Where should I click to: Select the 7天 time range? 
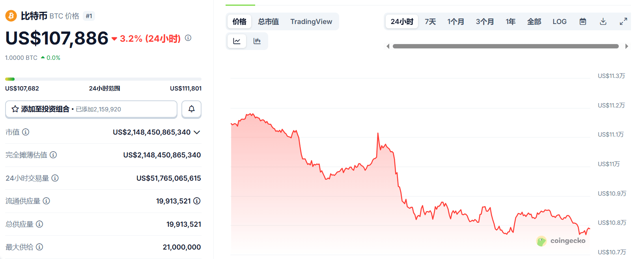tap(430, 22)
